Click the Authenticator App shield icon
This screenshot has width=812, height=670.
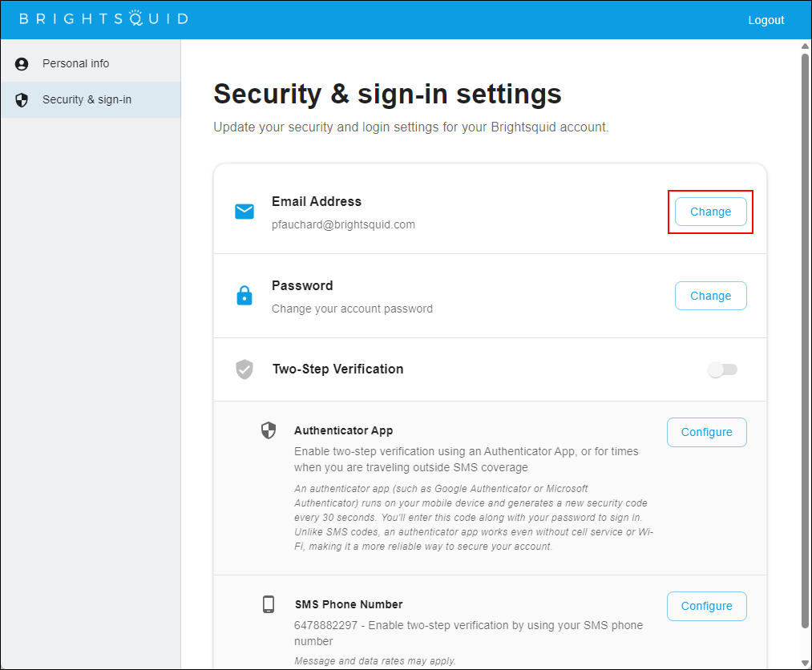269,430
